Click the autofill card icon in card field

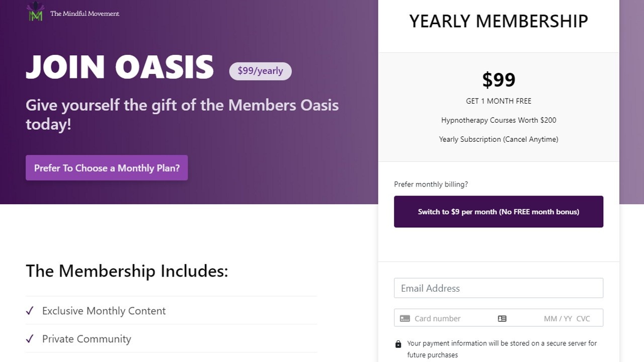pos(502,318)
